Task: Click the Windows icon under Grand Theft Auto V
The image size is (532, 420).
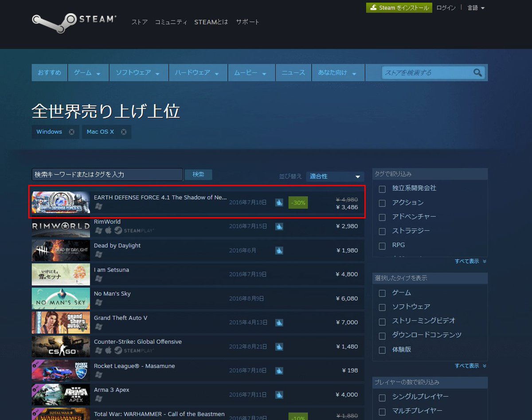Action: point(98,326)
